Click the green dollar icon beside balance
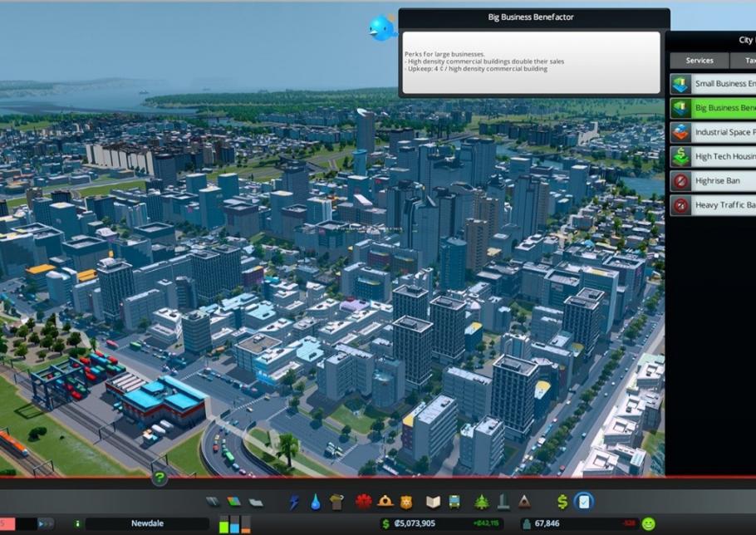Image resolution: width=756 pixels, height=535 pixels. point(385,524)
